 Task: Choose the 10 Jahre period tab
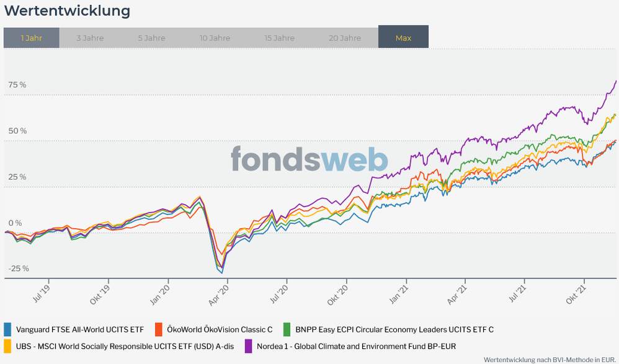tap(215, 38)
